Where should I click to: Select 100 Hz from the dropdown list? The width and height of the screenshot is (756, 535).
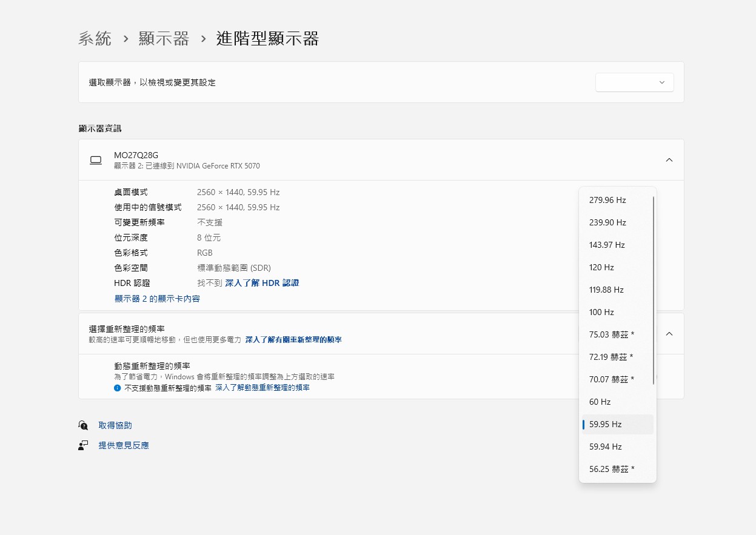point(601,312)
